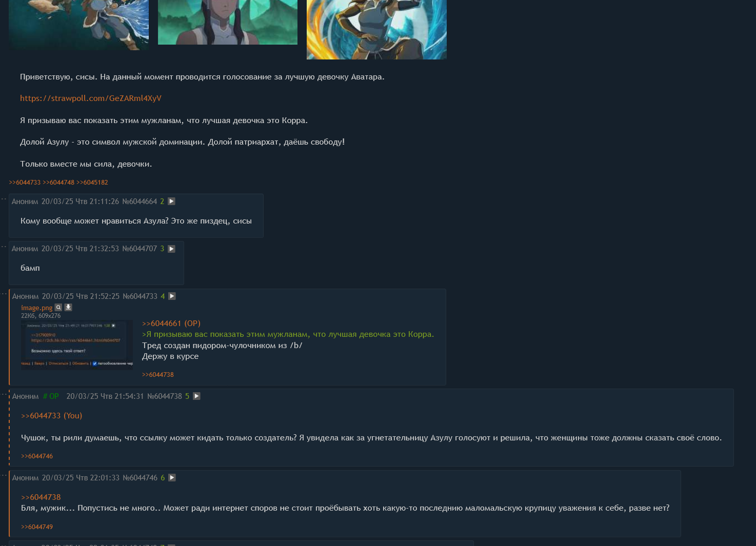Download image.png using the download icon
This screenshot has width=756, height=546.
(68, 308)
